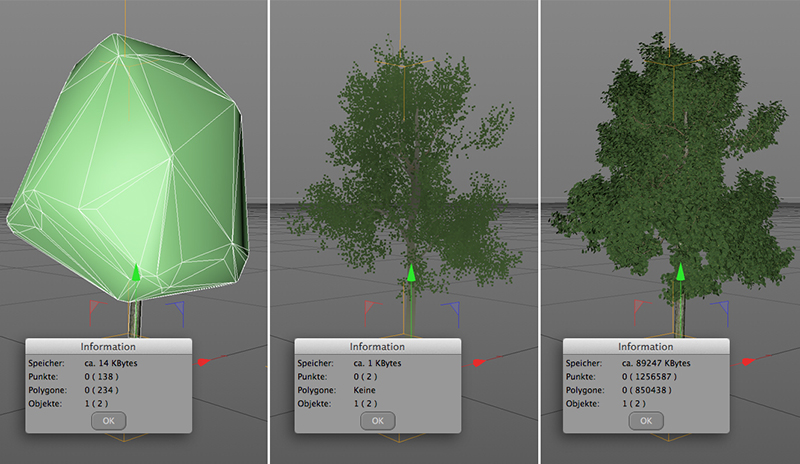Screen dimensions: 800x464
Task: Select the blue plane handle in the left viewport
Action: [x=177, y=309]
